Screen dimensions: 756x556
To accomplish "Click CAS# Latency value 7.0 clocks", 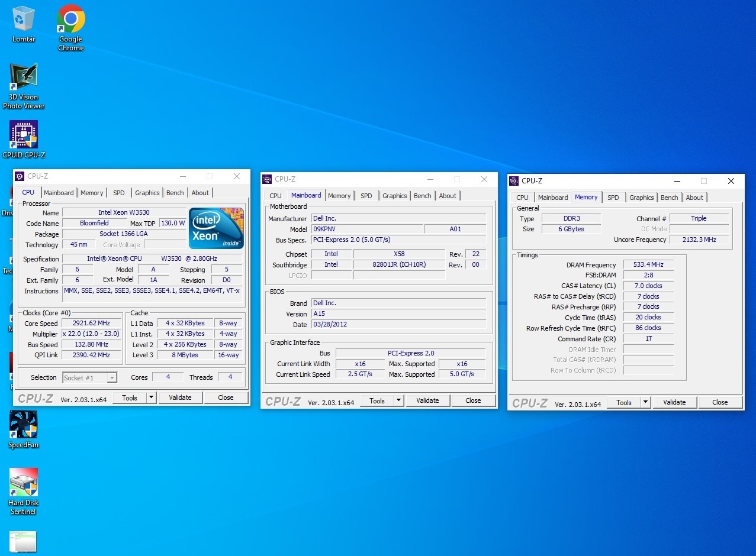I will tap(648, 286).
